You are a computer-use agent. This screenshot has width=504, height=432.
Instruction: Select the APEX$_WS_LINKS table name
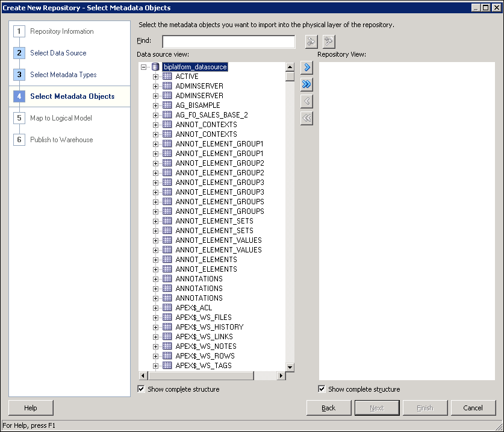pyautogui.click(x=204, y=337)
